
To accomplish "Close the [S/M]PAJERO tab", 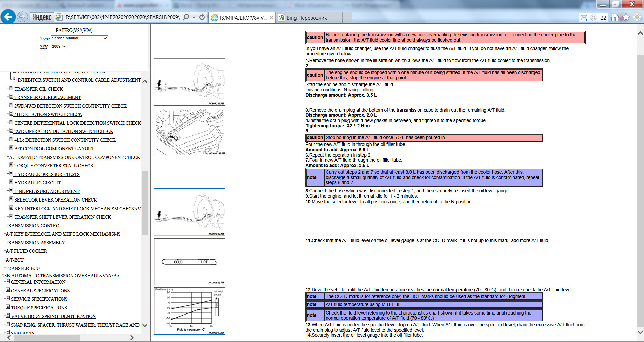I will coord(271,18).
